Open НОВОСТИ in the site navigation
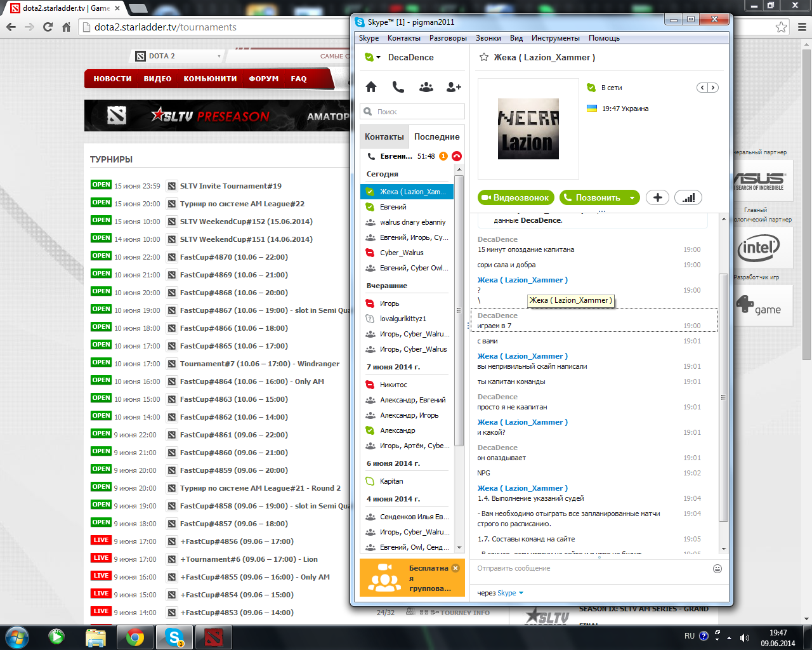The image size is (812, 650). pyautogui.click(x=112, y=79)
